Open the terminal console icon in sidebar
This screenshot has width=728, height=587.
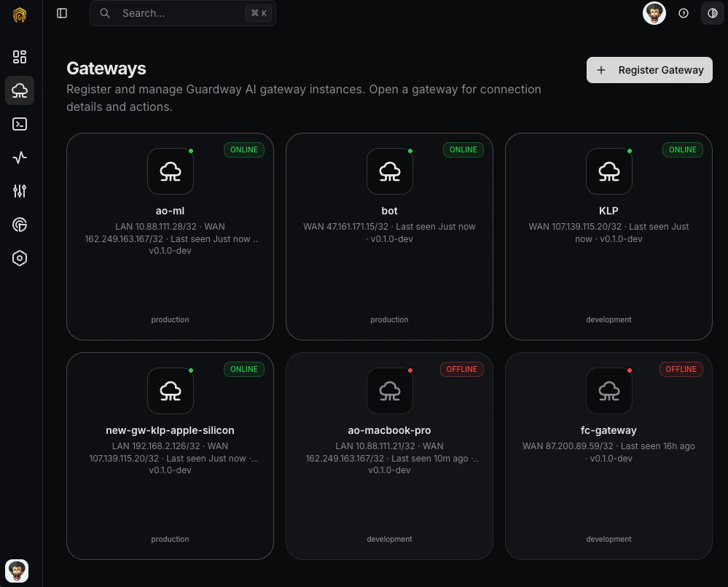20,124
